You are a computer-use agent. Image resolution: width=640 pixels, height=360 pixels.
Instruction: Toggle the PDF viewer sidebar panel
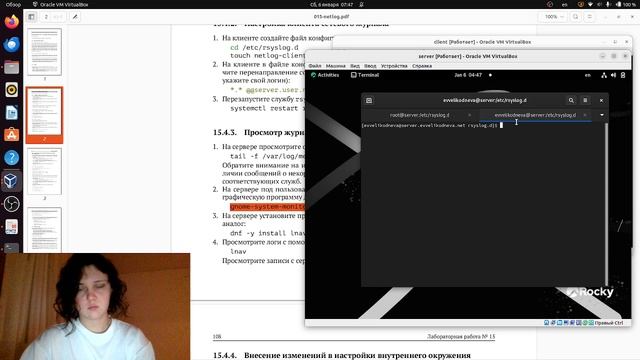point(31,17)
